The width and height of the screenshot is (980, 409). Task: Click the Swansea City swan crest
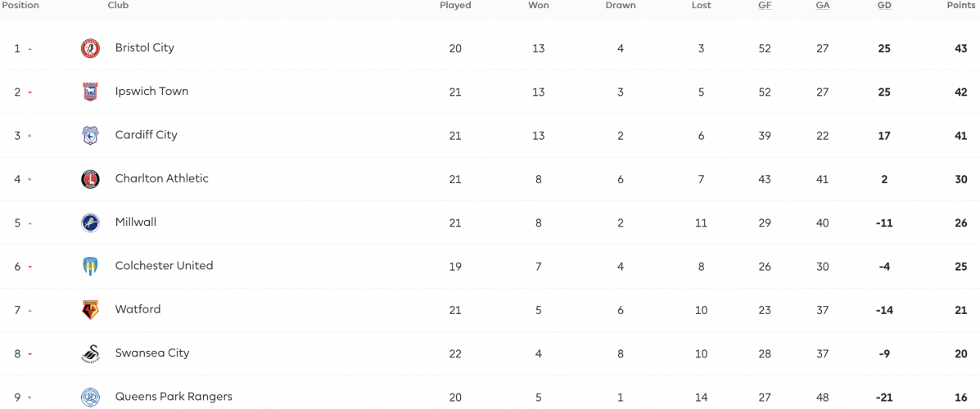tap(91, 354)
